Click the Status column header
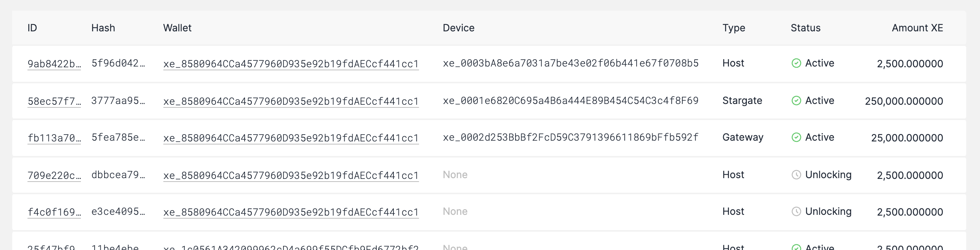 click(805, 28)
